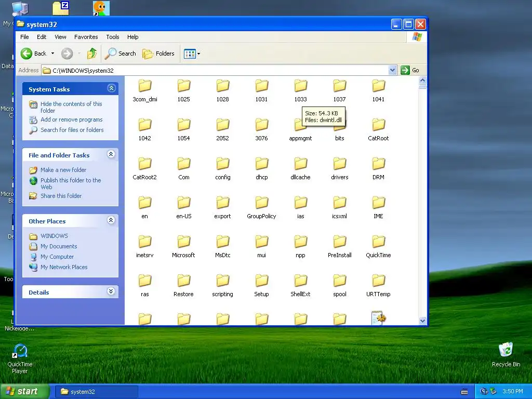Viewport: 532px width, 399px height.
Task: Select the en-US folder icon
Action: click(183, 203)
